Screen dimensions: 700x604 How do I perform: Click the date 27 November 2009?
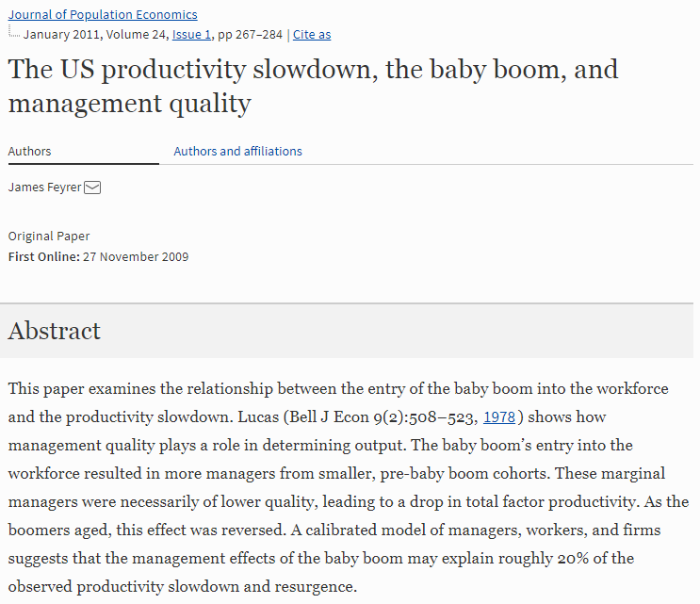pyautogui.click(x=136, y=256)
